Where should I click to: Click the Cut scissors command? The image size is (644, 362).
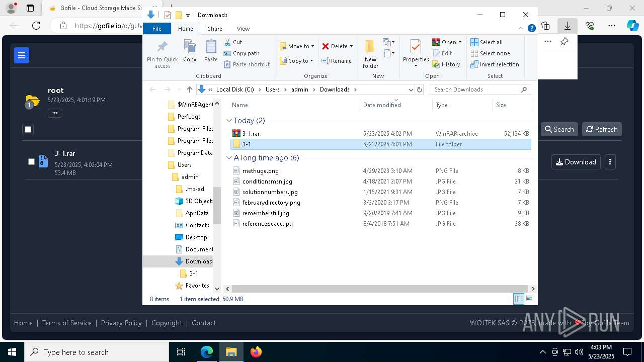[x=233, y=42]
